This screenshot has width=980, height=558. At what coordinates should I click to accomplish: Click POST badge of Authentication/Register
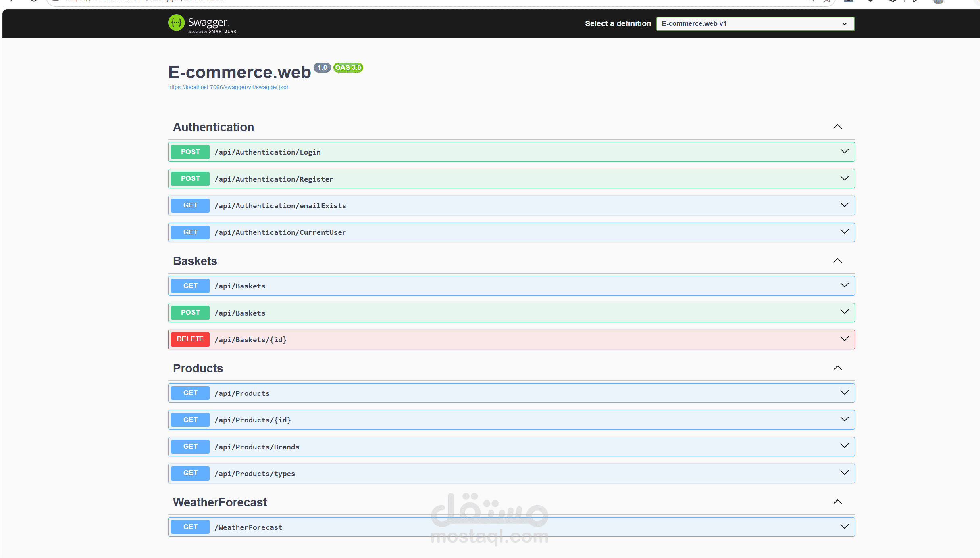point(190,179)
